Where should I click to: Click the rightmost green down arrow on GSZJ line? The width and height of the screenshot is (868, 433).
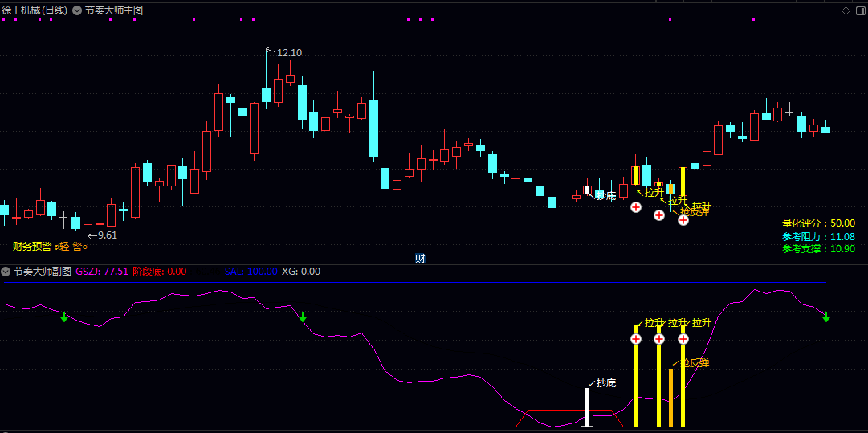pyautogui.click(x=826, y=317)
